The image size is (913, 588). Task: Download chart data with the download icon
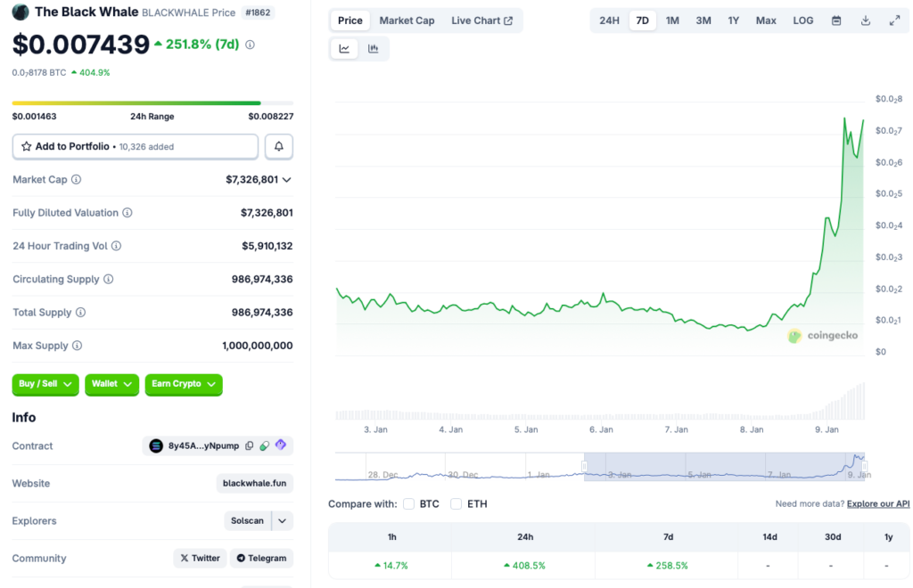[866, 20]
